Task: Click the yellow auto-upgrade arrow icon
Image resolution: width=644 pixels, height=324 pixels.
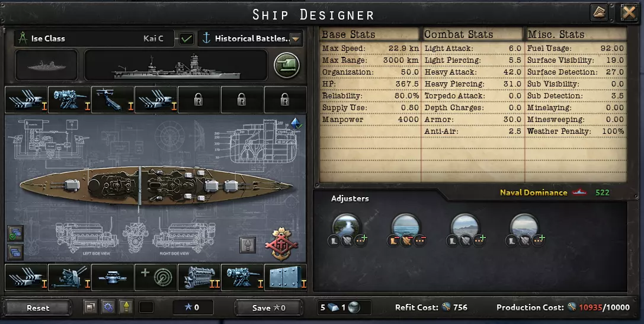Action: [126, 307]
